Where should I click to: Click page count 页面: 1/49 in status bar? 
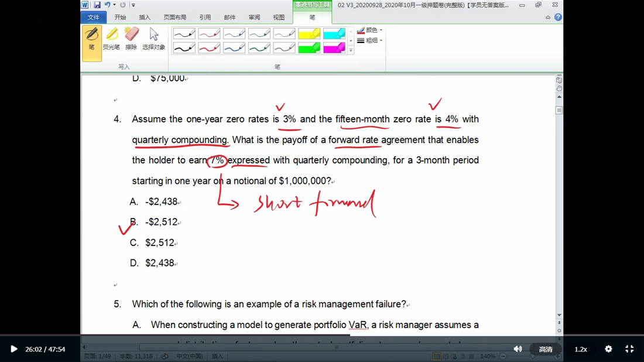98,356
